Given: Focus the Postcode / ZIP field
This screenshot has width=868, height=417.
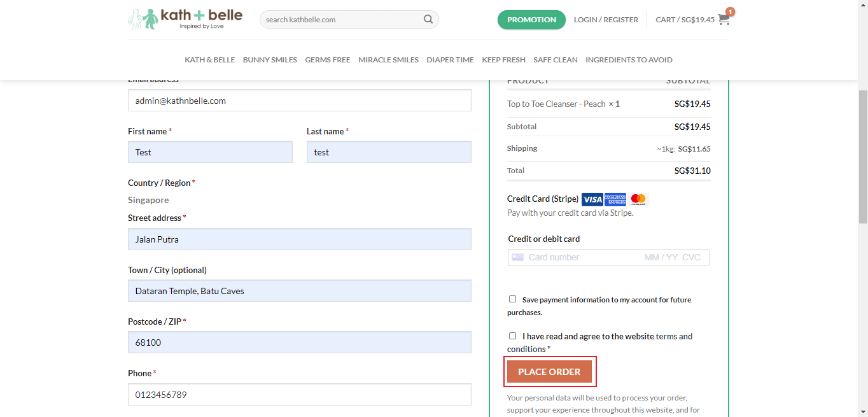Looking at the screenshot, I should click(x=299, y=343).
